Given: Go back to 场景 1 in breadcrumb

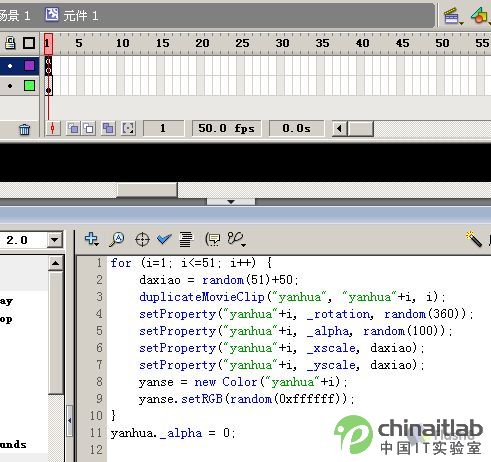Looking at the screenshot, I should 15,16.
